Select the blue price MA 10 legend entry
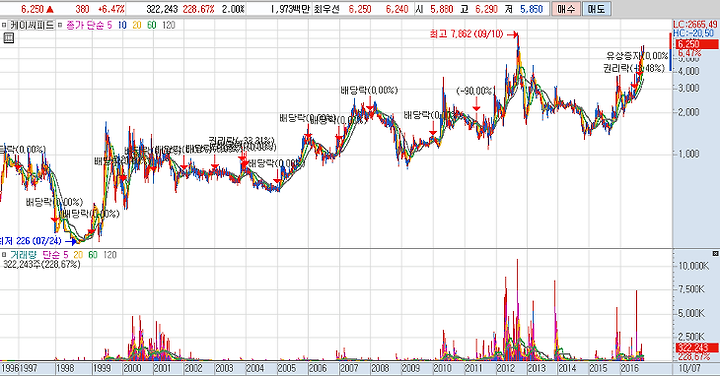720x376 pixels. (x=122, y=25)
